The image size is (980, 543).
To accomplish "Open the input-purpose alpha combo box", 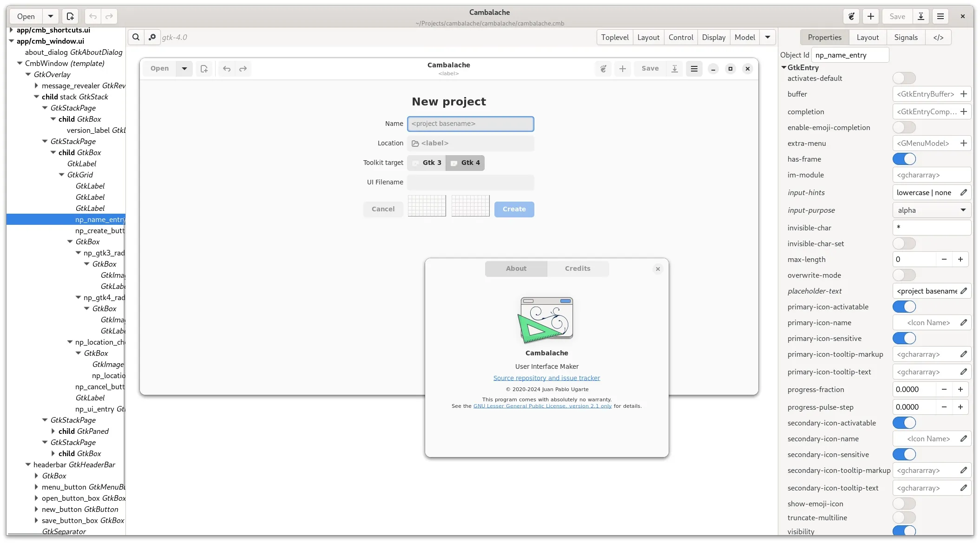I will coord(932,210).
